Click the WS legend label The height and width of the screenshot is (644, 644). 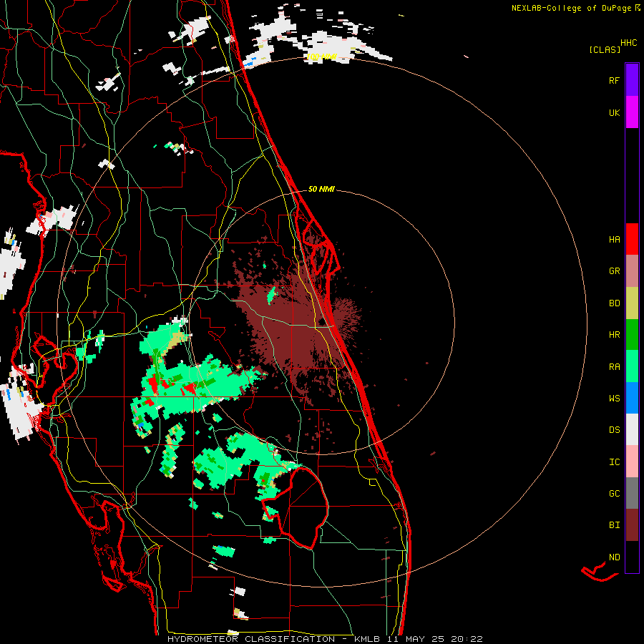615,398
